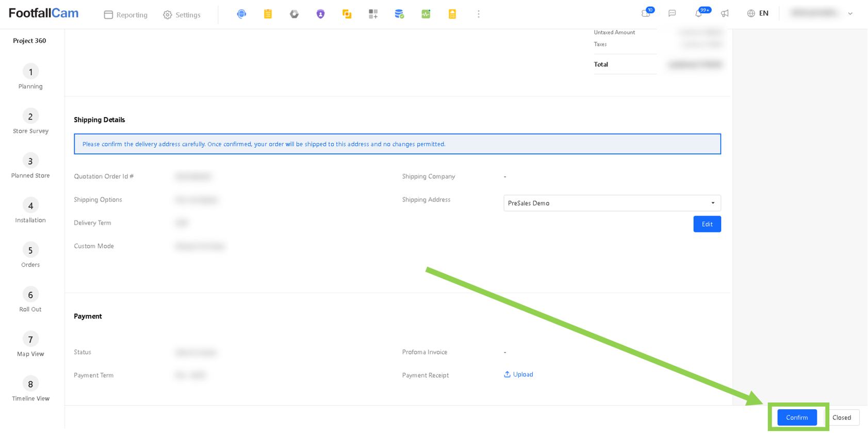
Task: Expand the user account dropdown chevron
Action: 850,14
